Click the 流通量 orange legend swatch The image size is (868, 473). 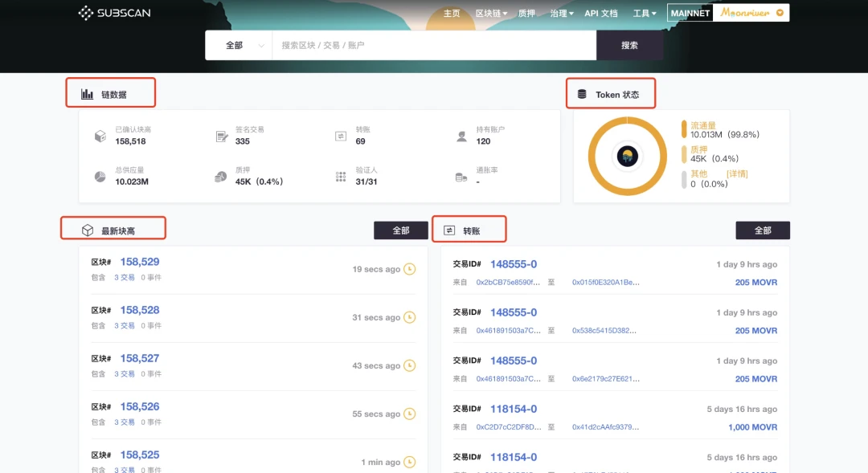[x=684, y=129]
